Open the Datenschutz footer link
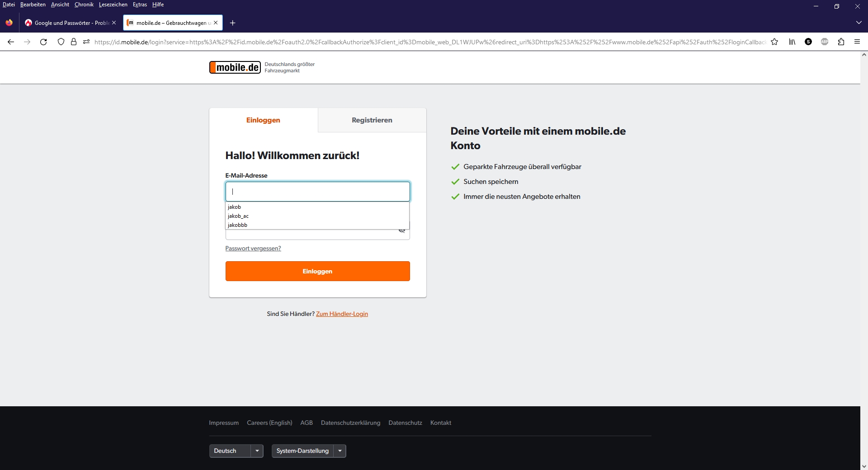 click(405, 423)
